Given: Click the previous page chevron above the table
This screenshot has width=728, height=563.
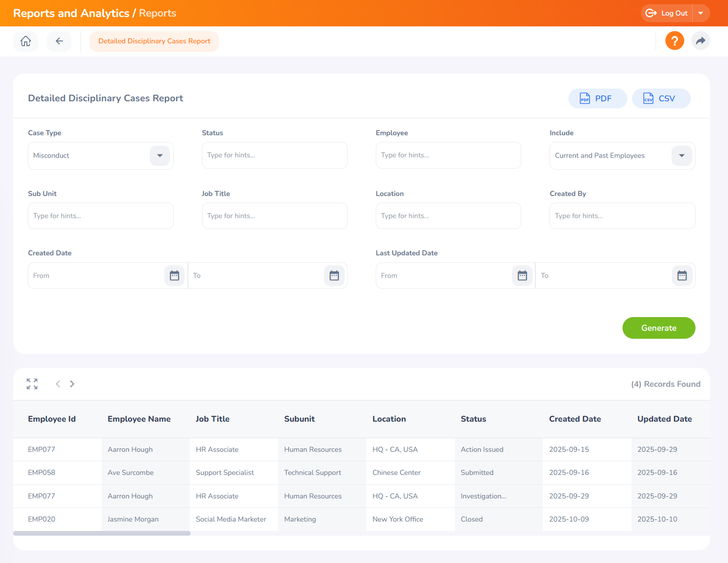Looking at the screenshot, I should [x=57, y=383].
